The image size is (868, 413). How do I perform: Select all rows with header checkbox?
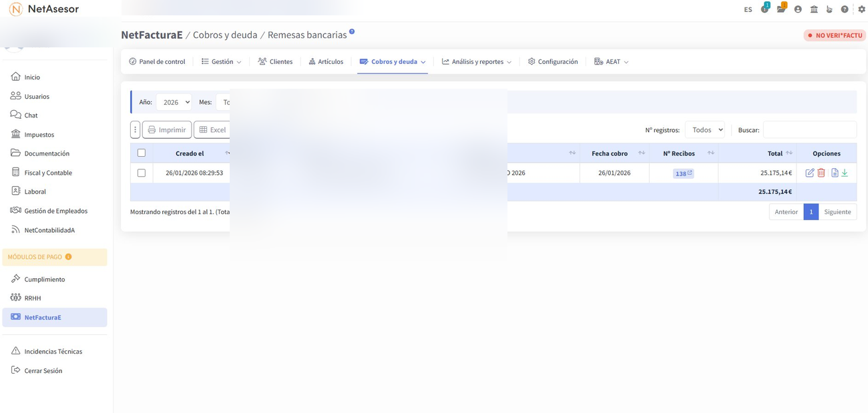(x=142, y=153)
